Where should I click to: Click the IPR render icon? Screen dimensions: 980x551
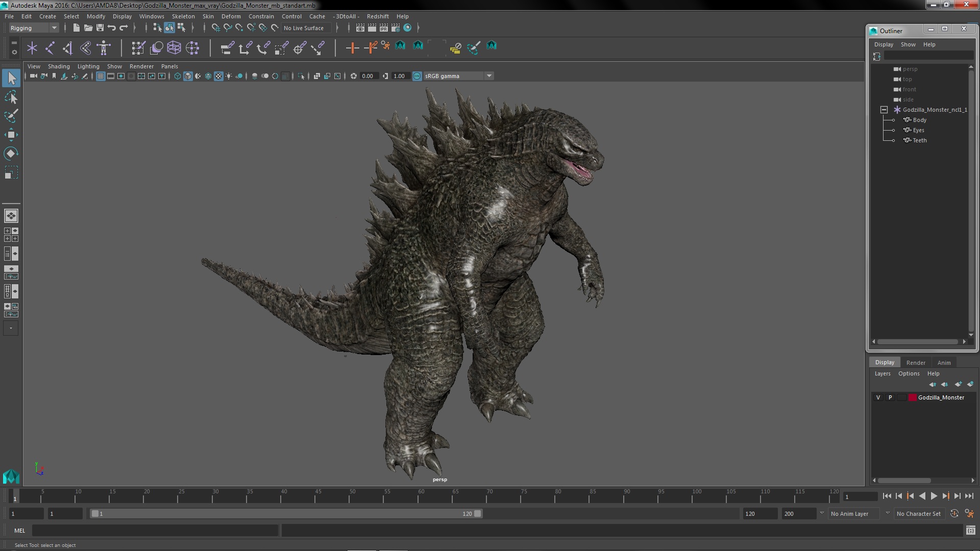point(384,28)
